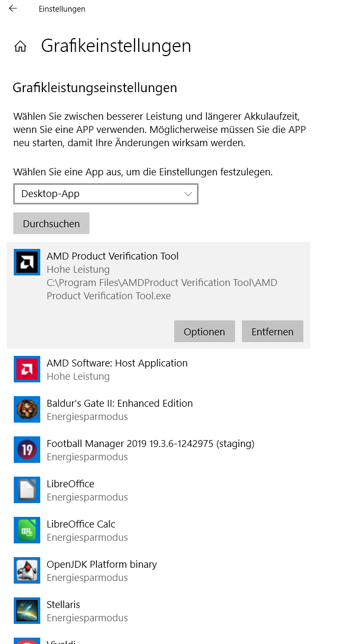Screen dimensions: 360x644
Task: Click Hohe Leistung under AMD Software
Action: pyautogui.click(x=78, y=376)
